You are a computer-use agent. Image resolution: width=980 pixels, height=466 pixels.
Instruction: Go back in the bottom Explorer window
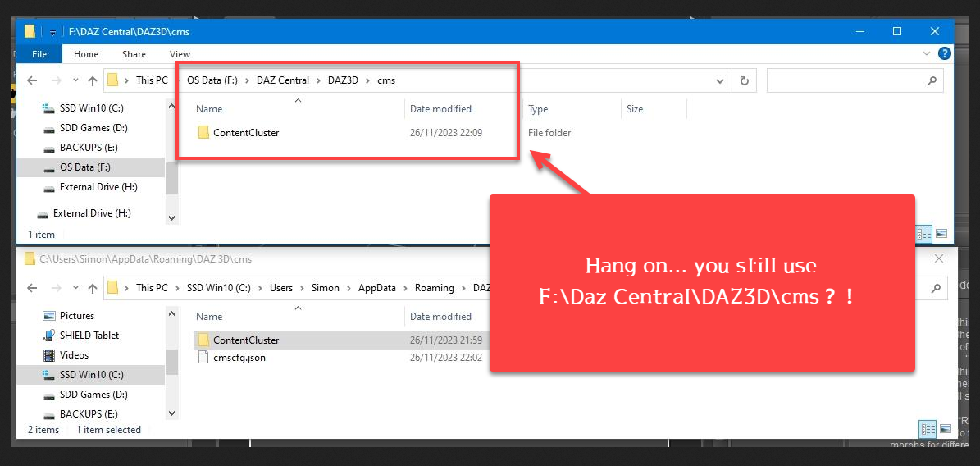click(33, 288)
